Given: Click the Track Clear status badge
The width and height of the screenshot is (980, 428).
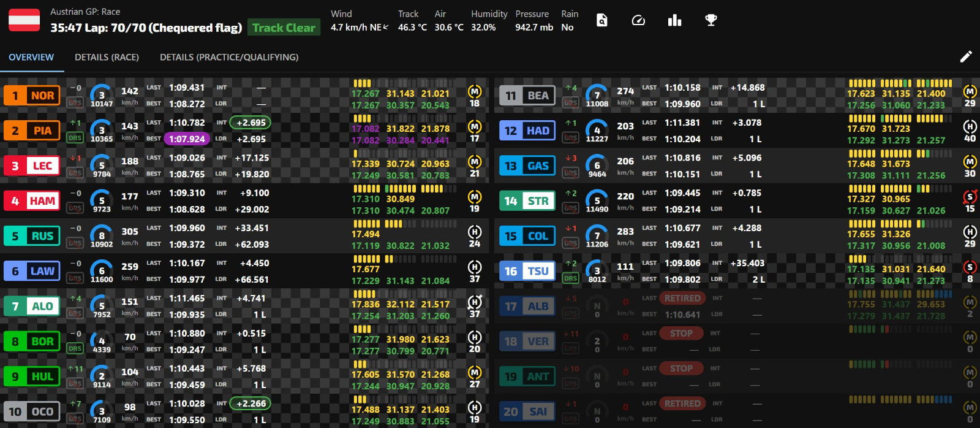Looking at the screenshot, I should (x=284, y=28).
